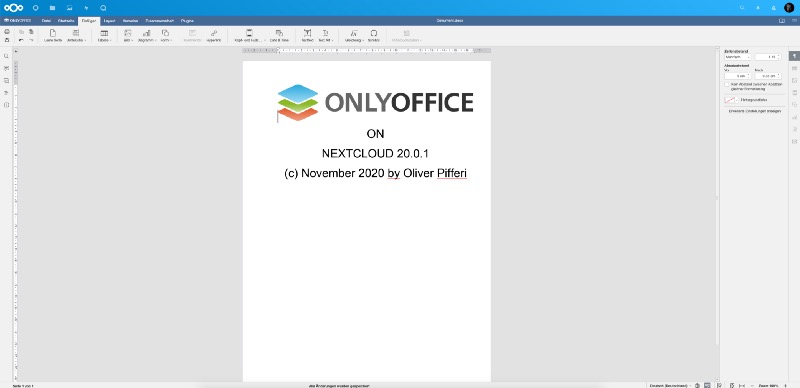Open the Bild insert dropdown
800x388 pixels.
tap(128, 35)
